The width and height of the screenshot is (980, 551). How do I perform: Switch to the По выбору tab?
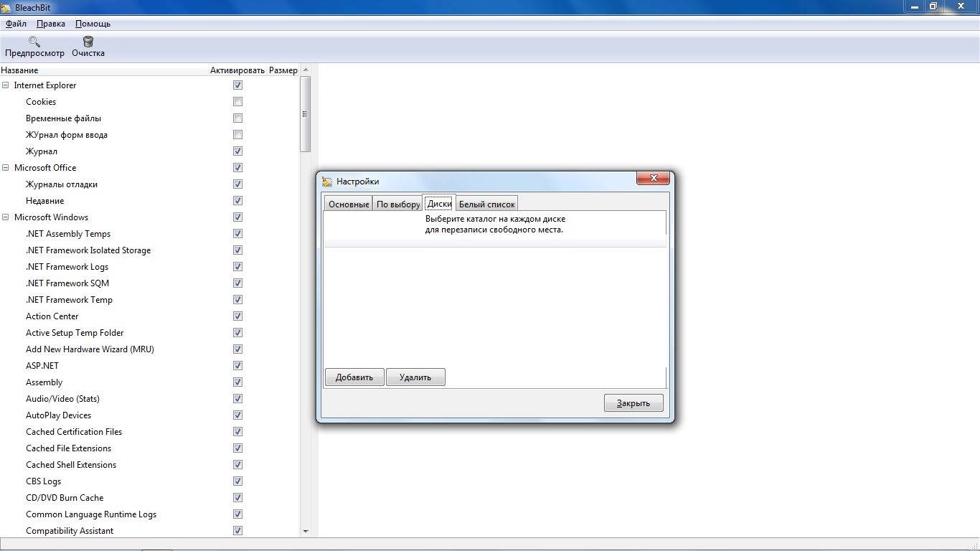(398, 204)
